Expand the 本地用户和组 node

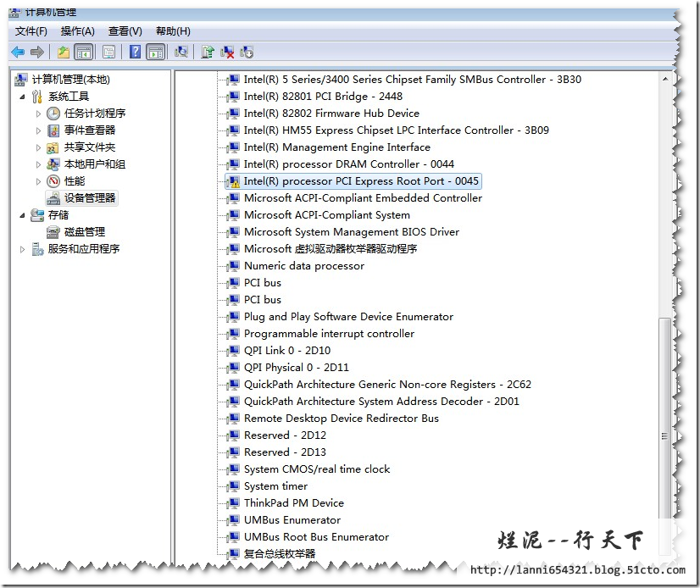[x=38, y=164]
